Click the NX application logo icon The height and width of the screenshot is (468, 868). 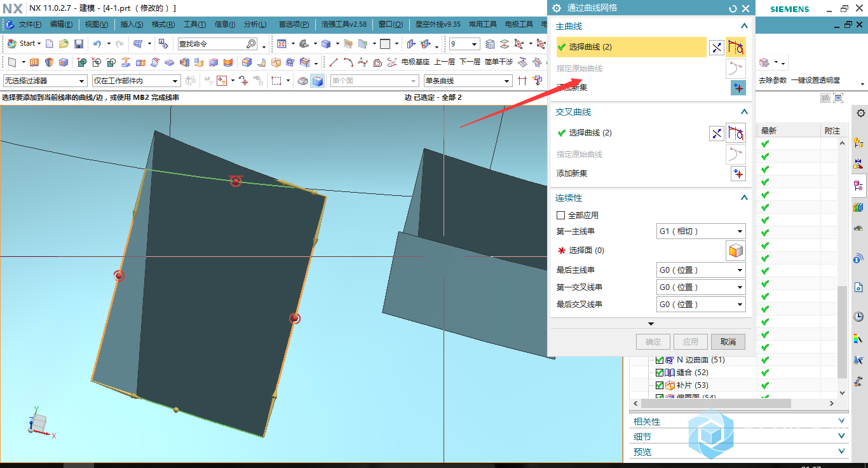coord(13,8)
